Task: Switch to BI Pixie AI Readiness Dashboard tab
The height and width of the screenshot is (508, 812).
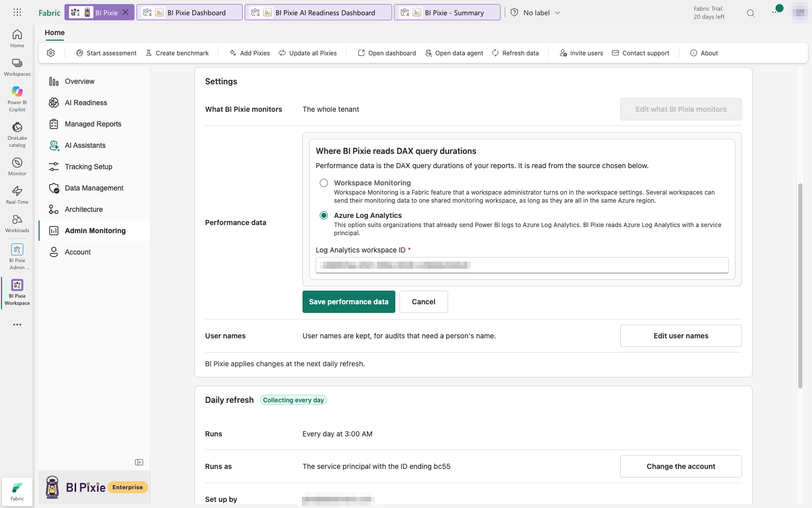Action: tap(318, 13)
